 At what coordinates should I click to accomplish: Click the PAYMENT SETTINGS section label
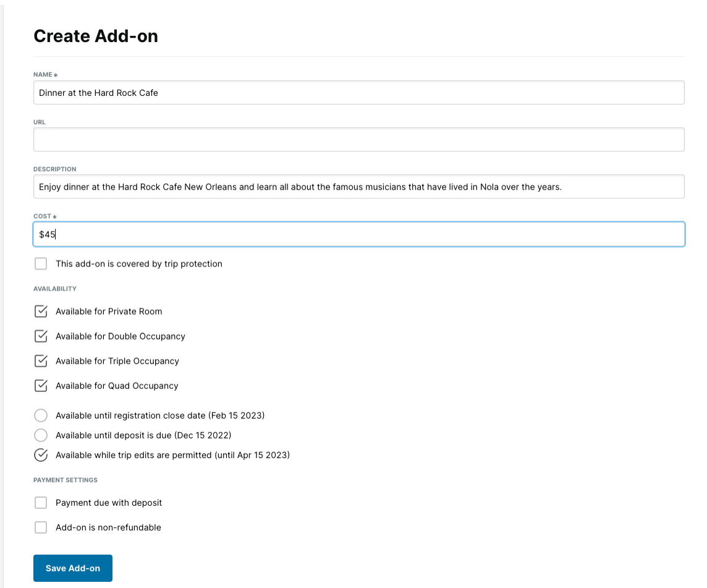(x=65, y=480)
